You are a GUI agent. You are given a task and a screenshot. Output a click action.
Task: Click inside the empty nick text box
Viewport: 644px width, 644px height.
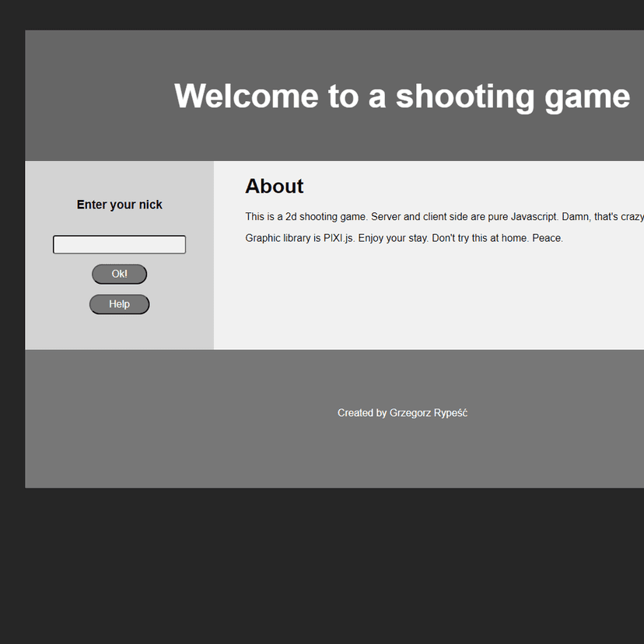(119, 243)
